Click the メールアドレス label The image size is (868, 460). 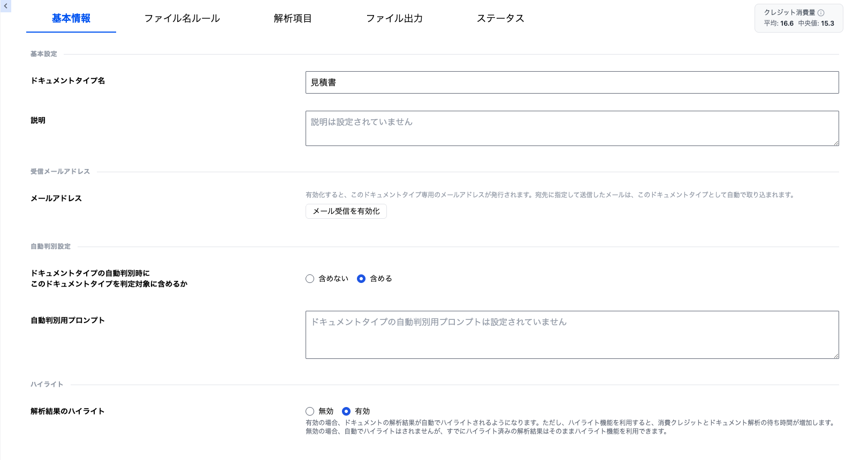[56, 198]
